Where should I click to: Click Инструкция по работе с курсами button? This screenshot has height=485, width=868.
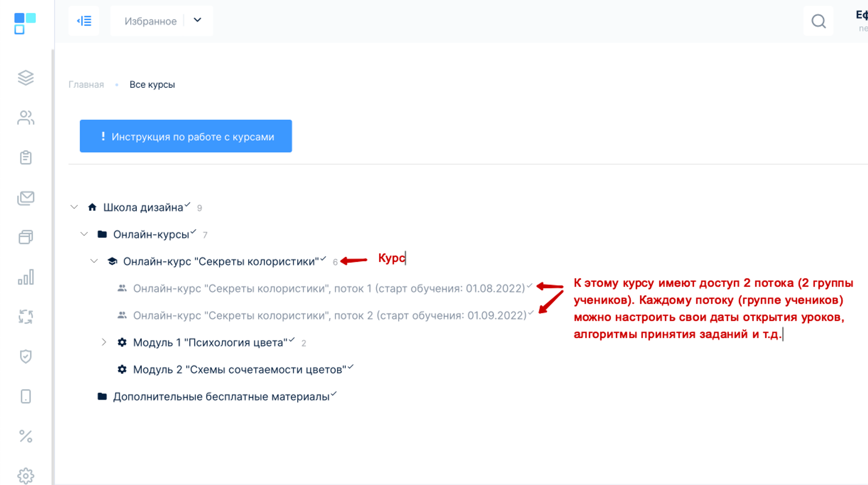pyautogui.click(x=186, y=136)
